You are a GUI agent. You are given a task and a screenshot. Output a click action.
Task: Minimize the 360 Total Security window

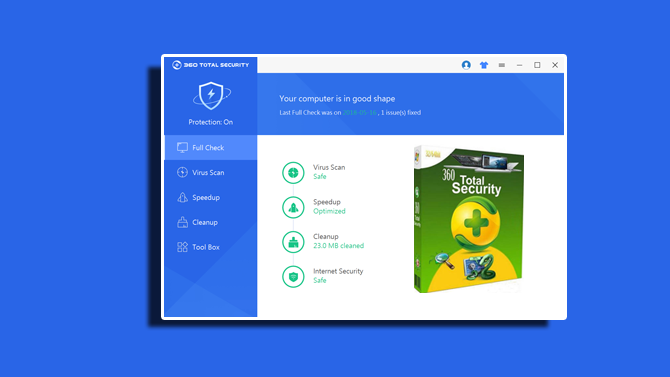pos(520,65)
